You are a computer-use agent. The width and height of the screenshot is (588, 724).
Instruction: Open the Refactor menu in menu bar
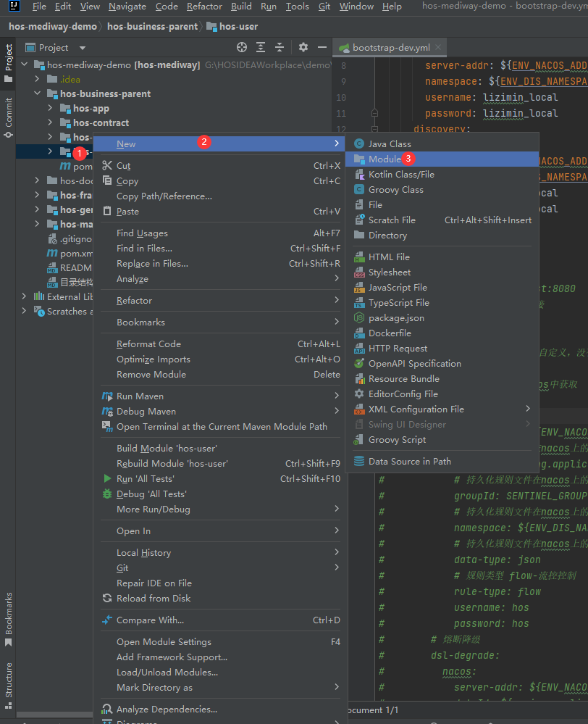click(x=204, y=7)
